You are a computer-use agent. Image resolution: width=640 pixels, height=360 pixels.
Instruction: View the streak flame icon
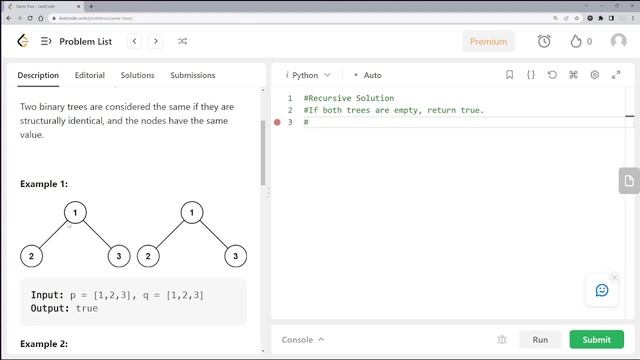(576, 41)
